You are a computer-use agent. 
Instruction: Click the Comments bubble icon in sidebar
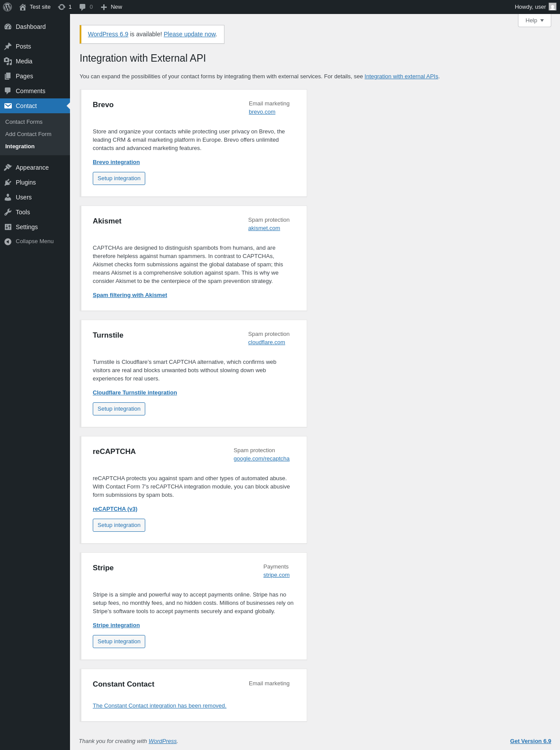(x=8, y=91)
